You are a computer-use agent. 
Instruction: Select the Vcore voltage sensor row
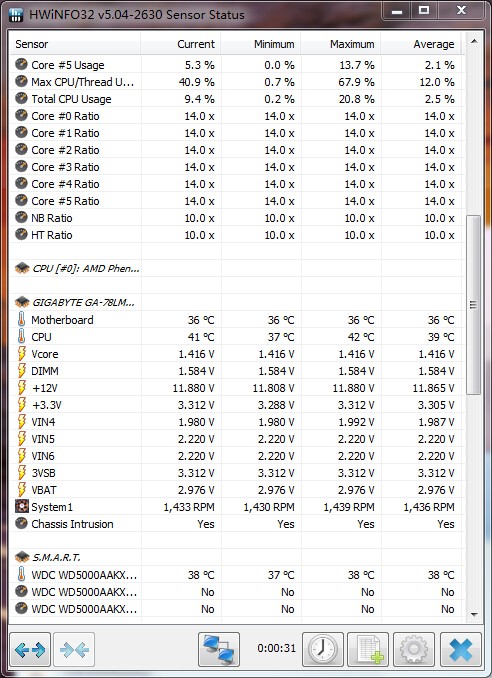(236, 354)
